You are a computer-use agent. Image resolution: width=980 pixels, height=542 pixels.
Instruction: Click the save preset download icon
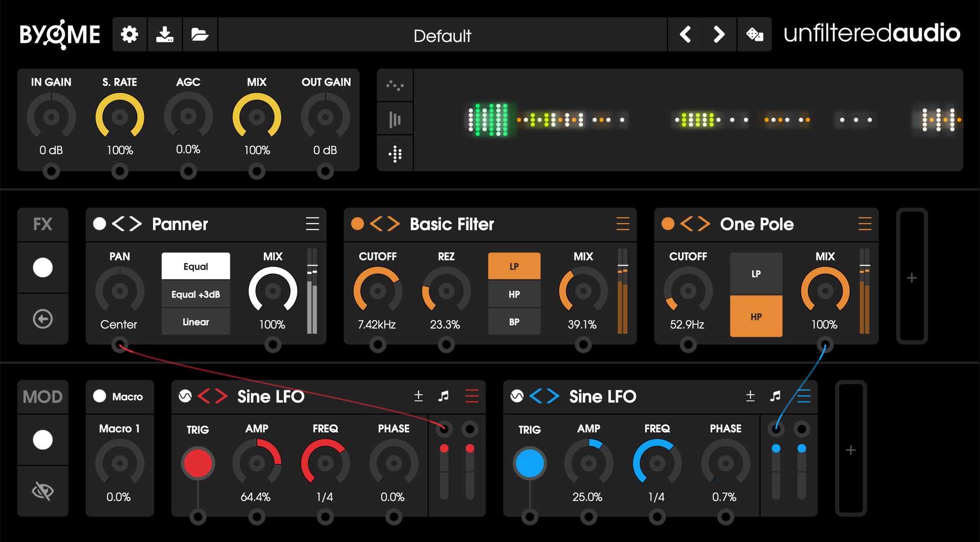click(164, 35)
